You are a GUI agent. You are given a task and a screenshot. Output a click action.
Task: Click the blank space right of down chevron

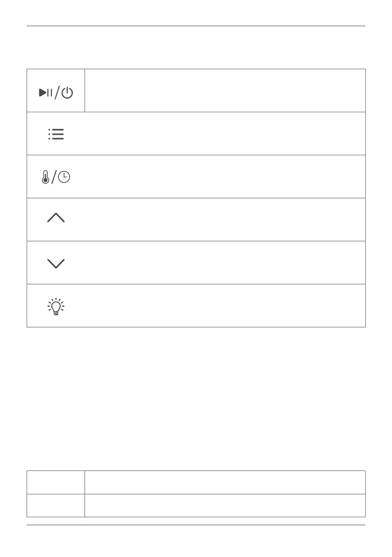(x=224, y=263)
